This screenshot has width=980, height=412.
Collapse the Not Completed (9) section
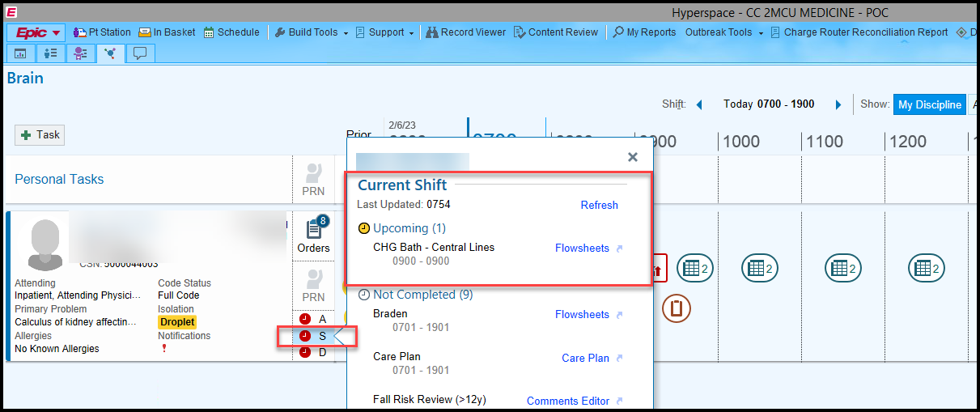point(415,295)
